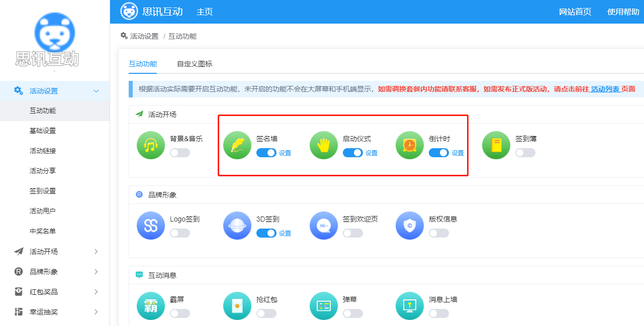Click the 活动列表 link in the notice
The height and width of the screenshot is (326, 644).
tap(605, 89)
